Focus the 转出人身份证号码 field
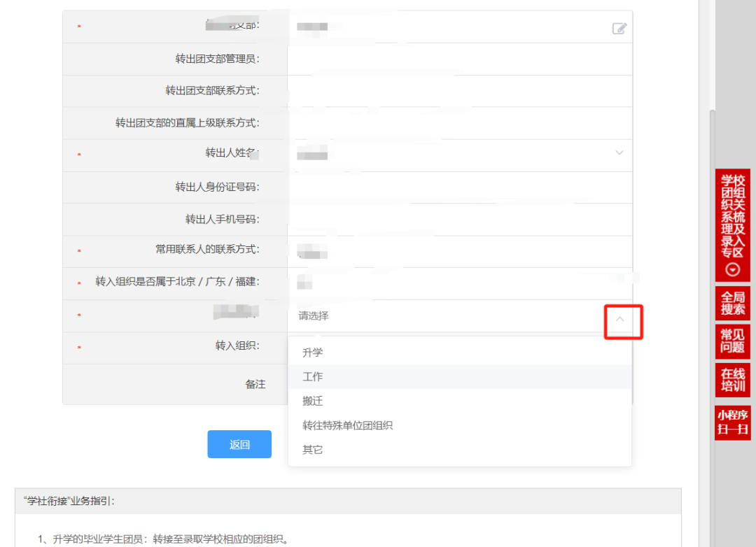 tap(459, 187)
